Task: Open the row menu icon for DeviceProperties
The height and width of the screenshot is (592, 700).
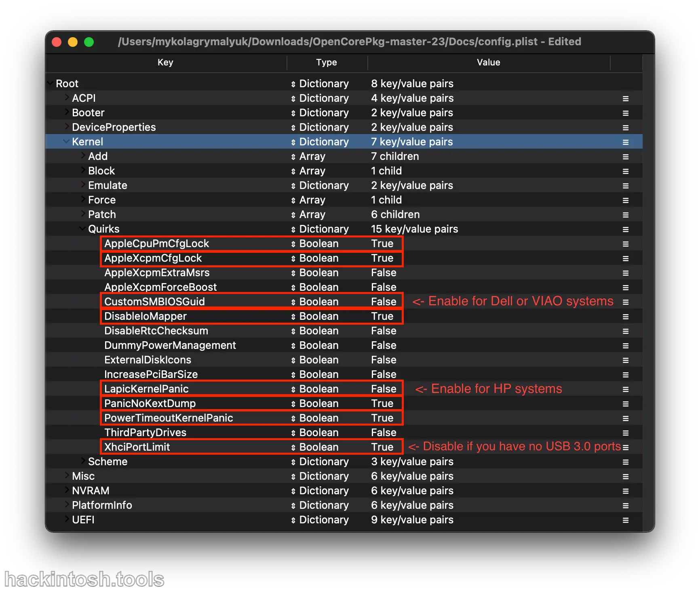Action: [x=626, y=128]
